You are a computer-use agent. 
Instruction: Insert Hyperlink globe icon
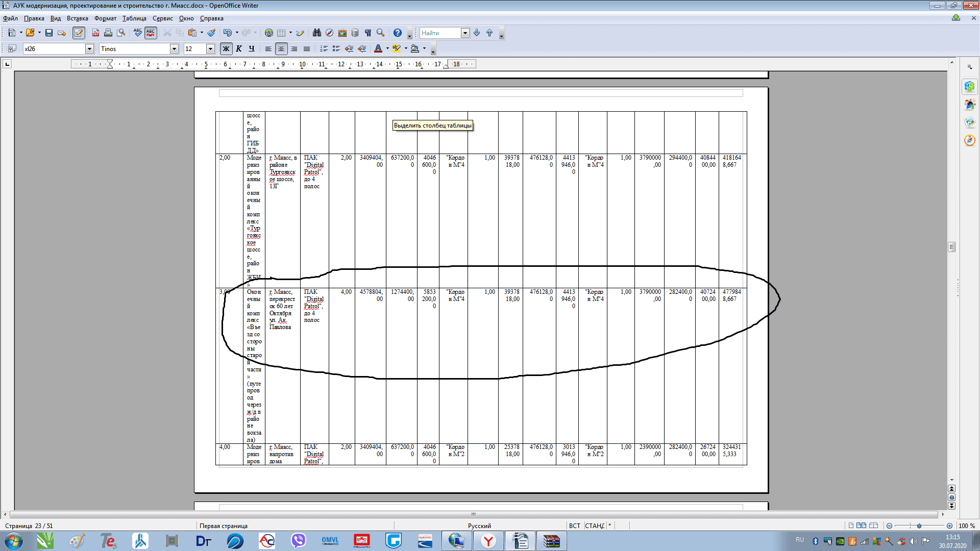[x=269, y=33]
